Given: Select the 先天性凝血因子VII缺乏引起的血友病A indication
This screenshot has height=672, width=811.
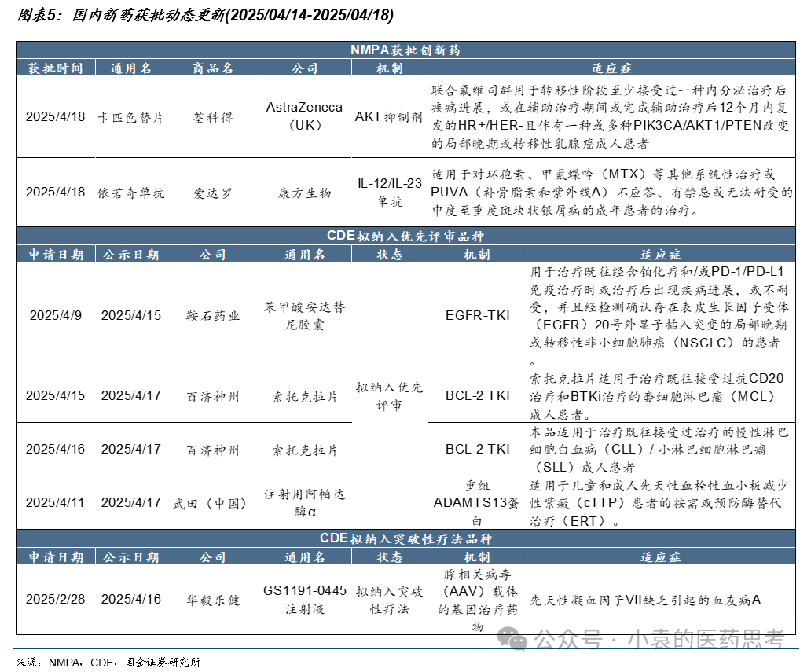Looking at the screenshot, I should point(645,600).
